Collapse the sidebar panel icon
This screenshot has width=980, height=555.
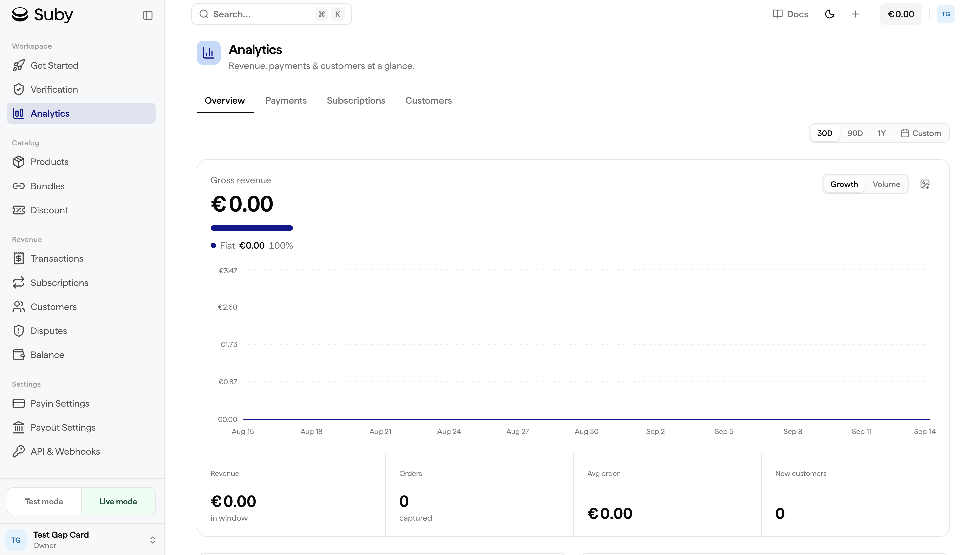(148, 15)
